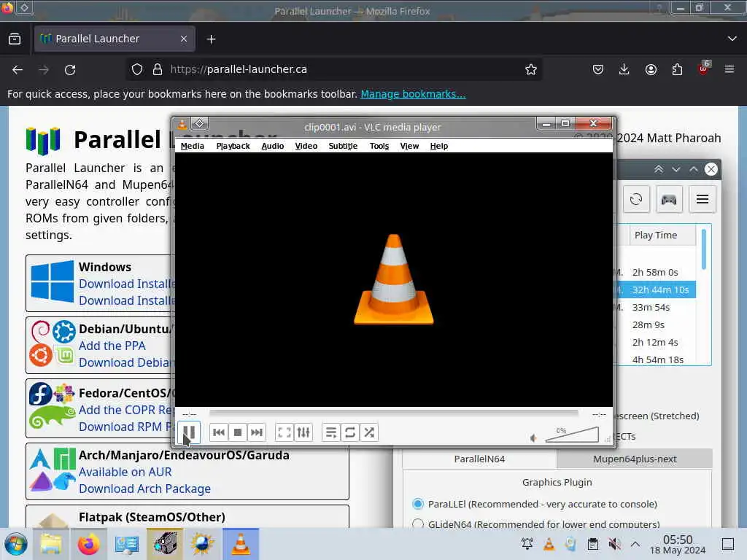Open the VLC Media menu
The height and width of the screenshot is (560, 747).
tap(193, 146)
